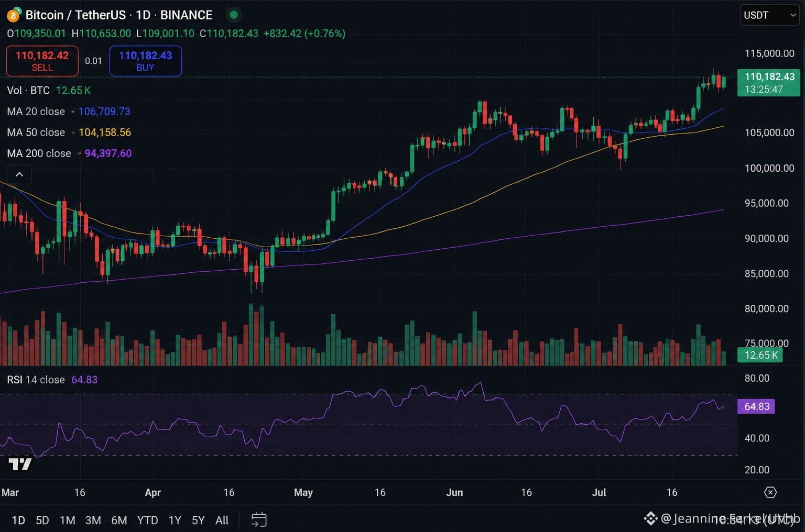Click the MA 20 close indicator label
This screenshot has height=532, width=805.
(36, 112)
